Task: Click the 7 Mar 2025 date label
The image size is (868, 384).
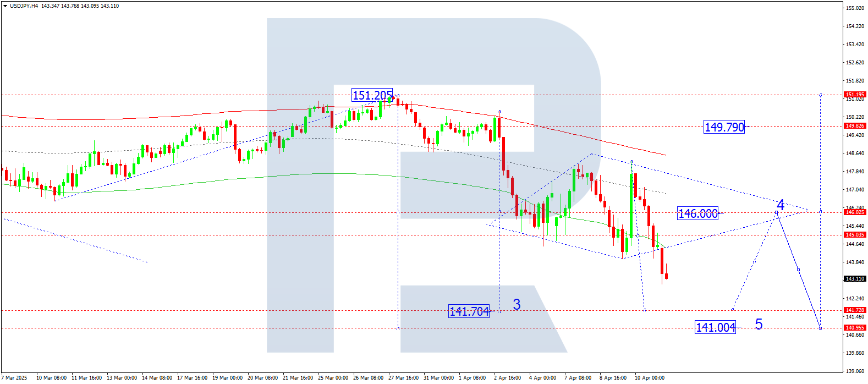Action: 14,378
